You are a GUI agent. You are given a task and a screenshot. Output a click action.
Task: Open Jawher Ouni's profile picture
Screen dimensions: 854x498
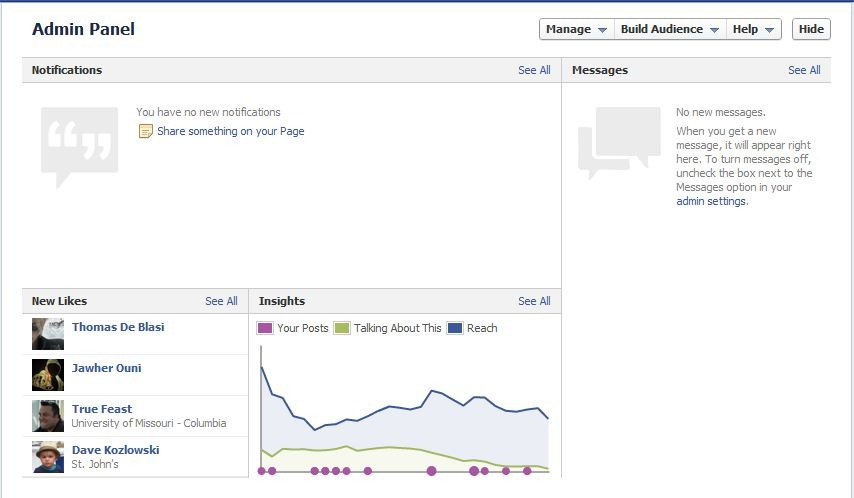coord(48,375)
